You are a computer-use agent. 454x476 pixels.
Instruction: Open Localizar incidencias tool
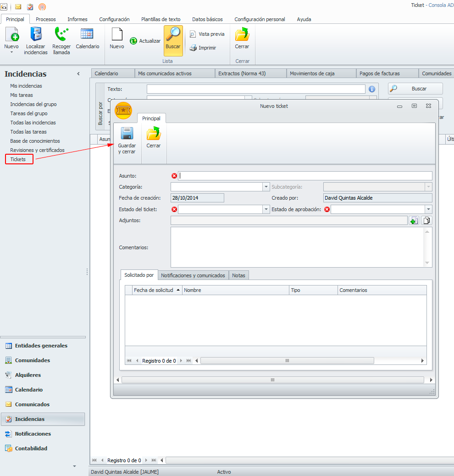point(36,34)
